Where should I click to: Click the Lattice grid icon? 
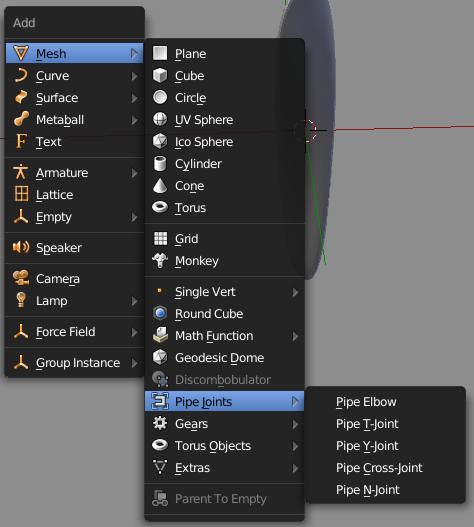tap(22, 194)
